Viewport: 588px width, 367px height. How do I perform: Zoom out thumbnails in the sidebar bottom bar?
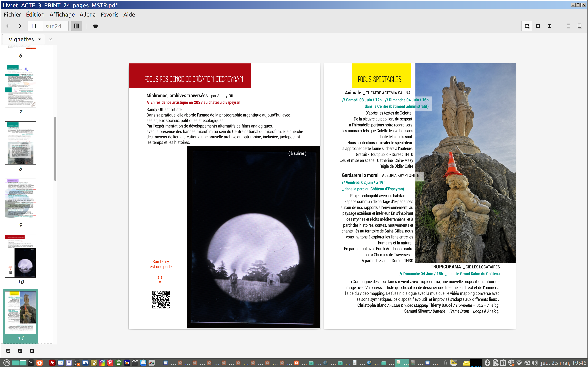click(x=8, y=351)
